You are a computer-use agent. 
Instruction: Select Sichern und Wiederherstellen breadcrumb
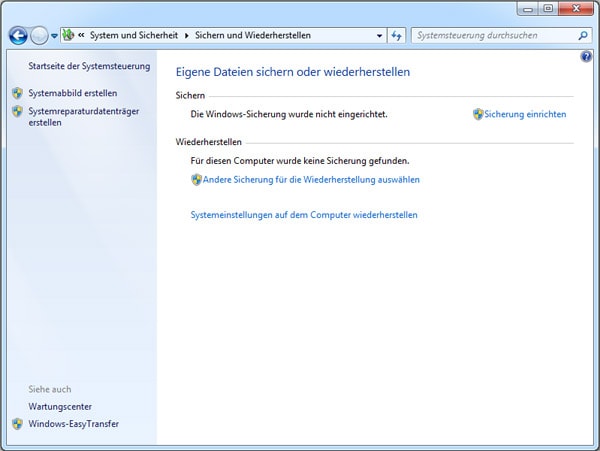(x=253, y=35)
